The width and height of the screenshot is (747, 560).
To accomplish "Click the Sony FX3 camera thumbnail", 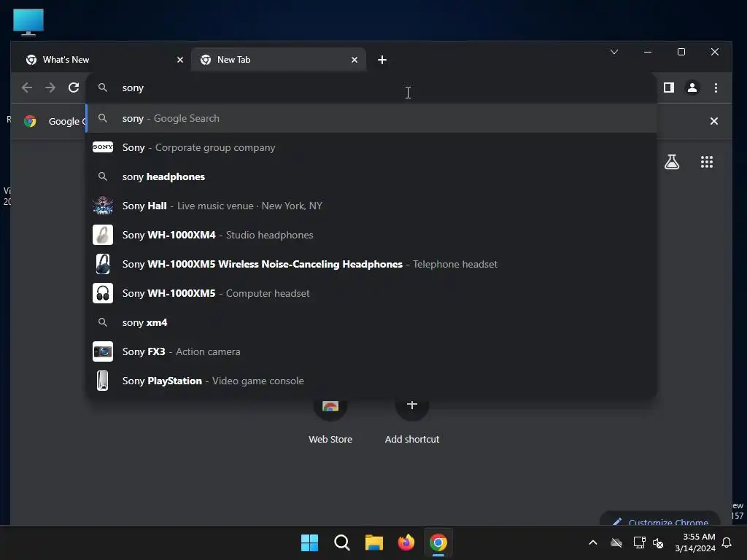I will 103,351.
